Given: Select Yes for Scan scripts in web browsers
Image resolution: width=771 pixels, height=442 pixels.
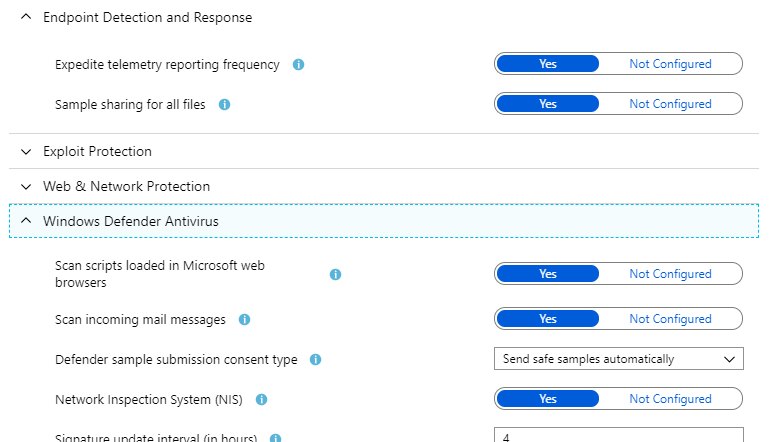Looking at the screenshot, I should coord(548,274).
